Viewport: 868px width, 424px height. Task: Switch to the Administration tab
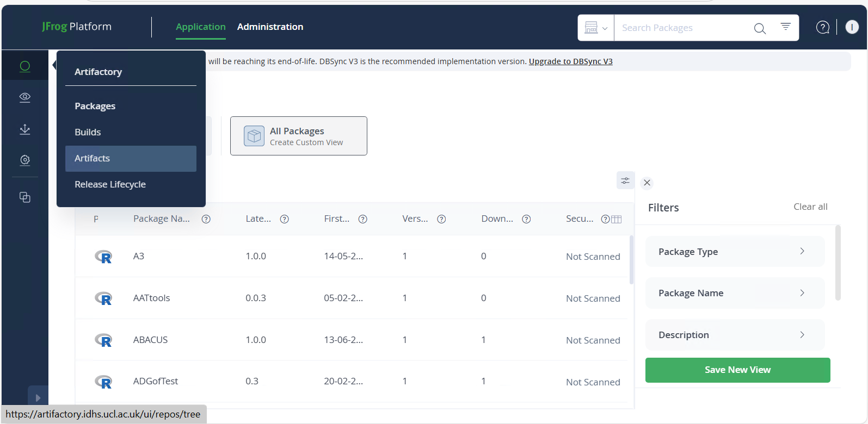click(x=270, y=27)
